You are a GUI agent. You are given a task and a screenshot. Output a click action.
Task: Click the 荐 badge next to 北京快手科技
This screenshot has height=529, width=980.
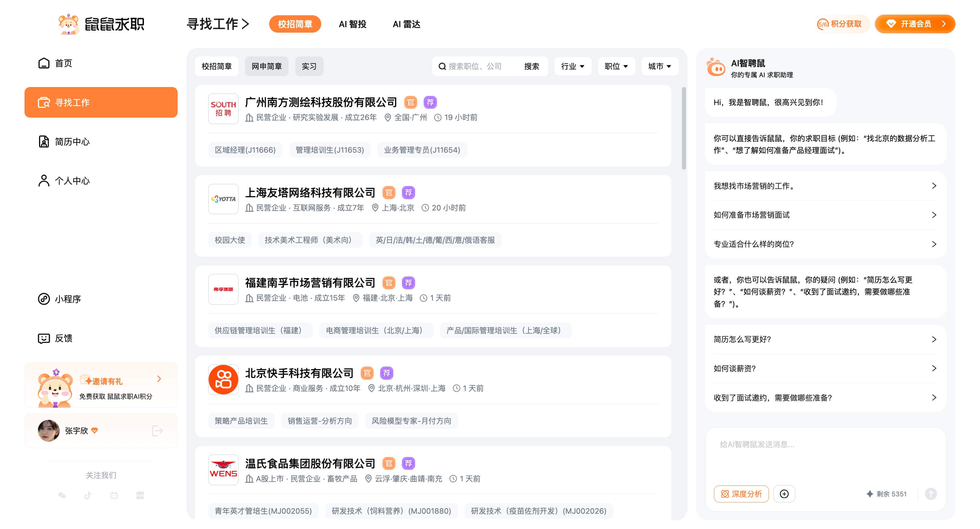coord(387,373)
